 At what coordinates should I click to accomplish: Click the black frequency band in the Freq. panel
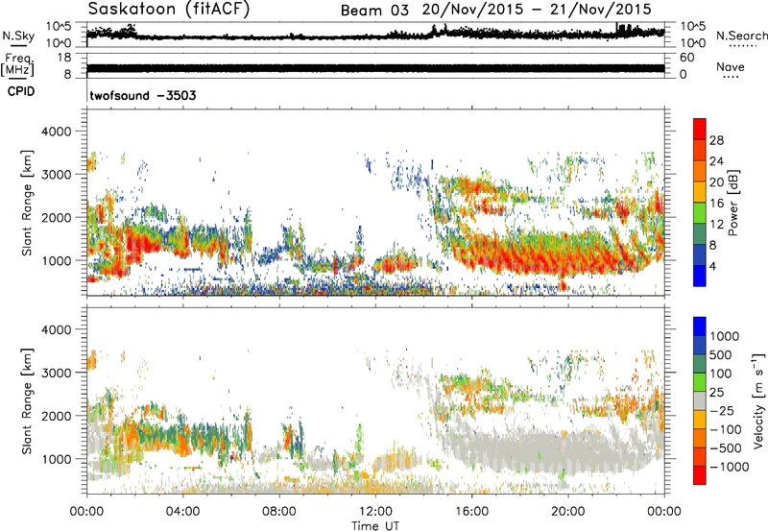[x=375, y=68]
